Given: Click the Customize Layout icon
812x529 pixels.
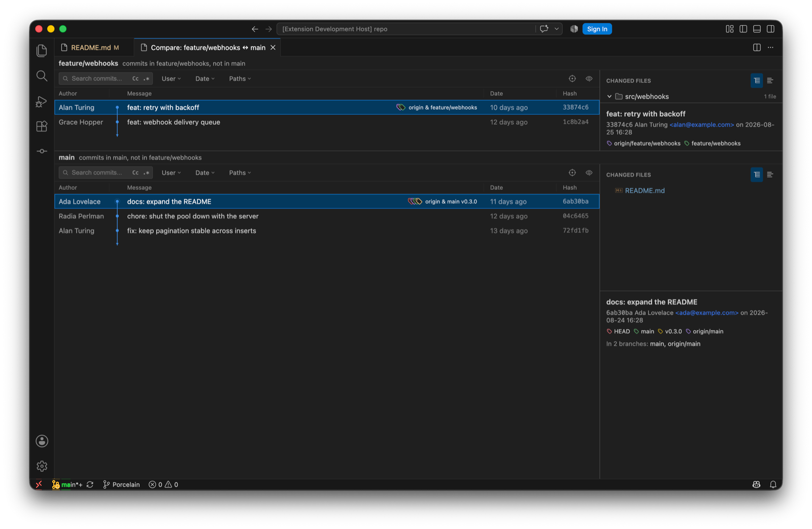Looking at the screenshot, I should [x=730, y=29].
